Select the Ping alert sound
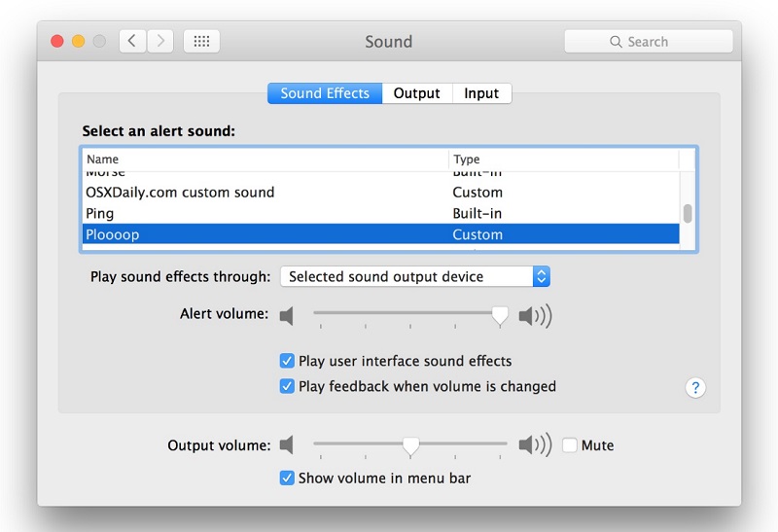The image size is (778, 532). 100,213
